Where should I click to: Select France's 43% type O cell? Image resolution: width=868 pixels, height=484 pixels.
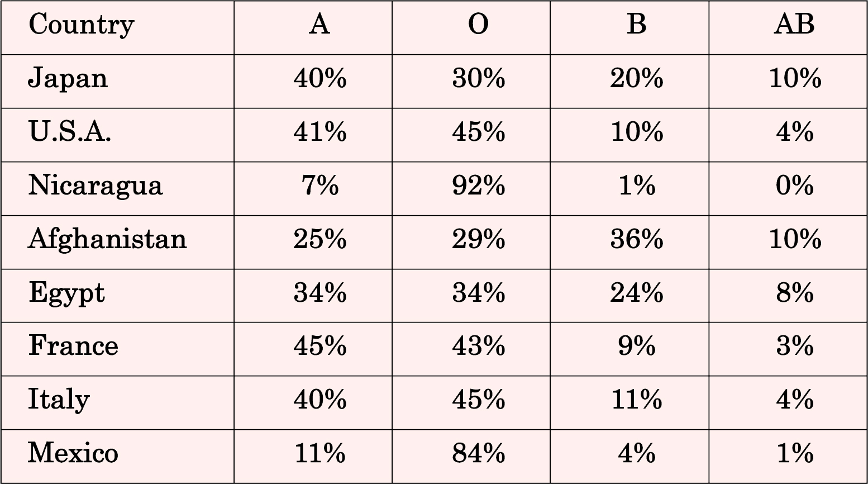coord(478,347)
